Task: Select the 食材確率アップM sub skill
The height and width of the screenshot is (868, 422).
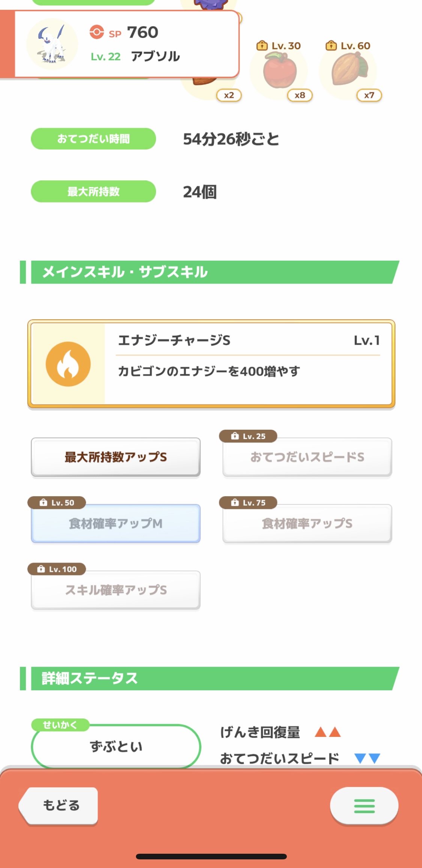Action: [116, 524]
